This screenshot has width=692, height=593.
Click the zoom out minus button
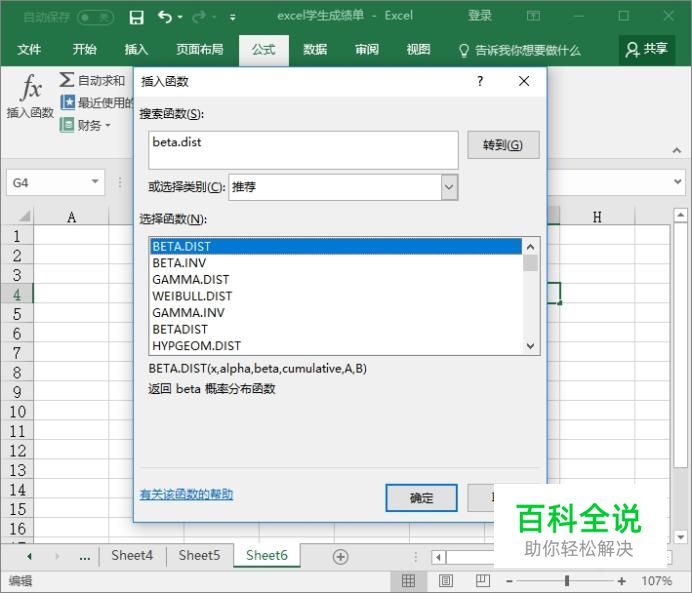tap(509, 581)
